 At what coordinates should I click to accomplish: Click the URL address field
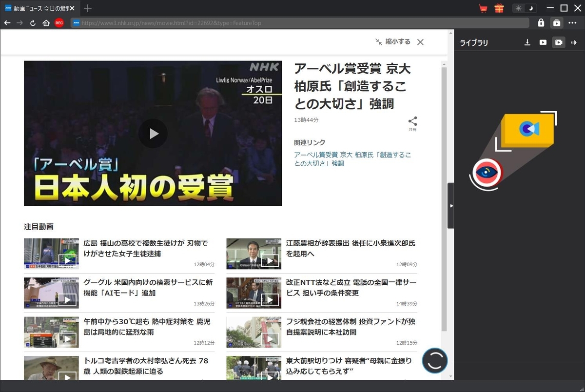(300, 23)
